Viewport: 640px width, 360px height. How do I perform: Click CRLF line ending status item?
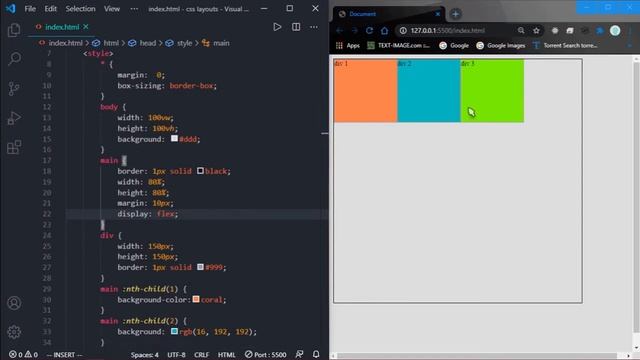pyautogui.click(x=202, y=355)
